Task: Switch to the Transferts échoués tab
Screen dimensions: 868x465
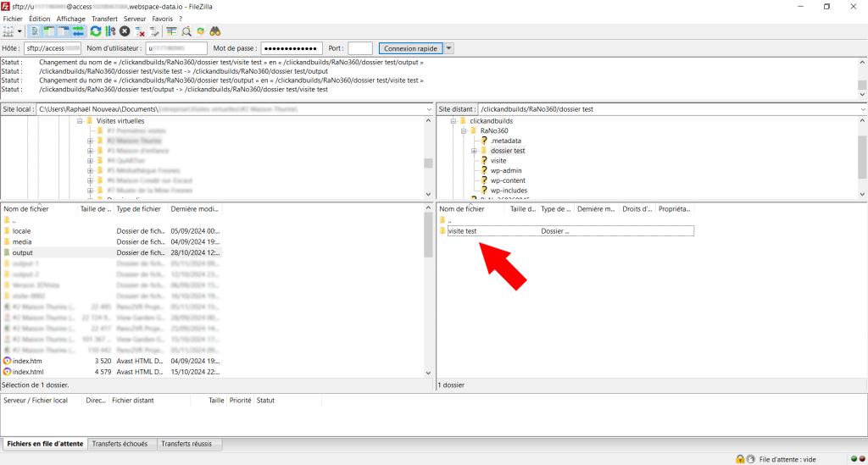Action: click(x=120, y=444)
